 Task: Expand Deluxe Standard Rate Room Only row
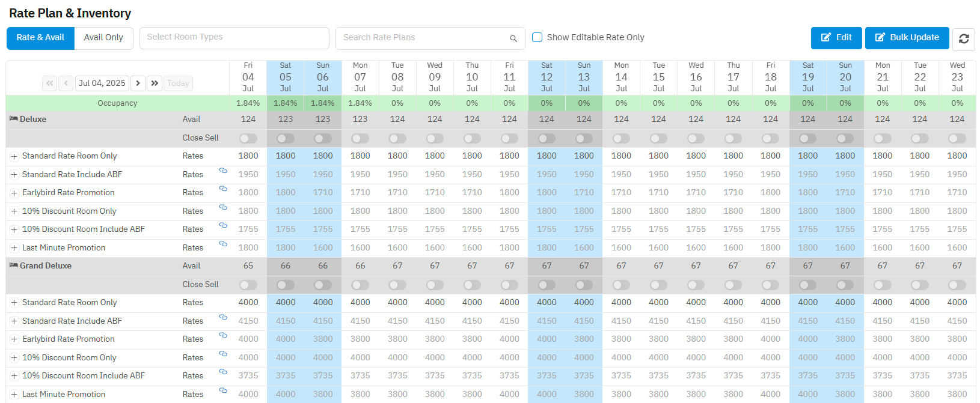14,157
